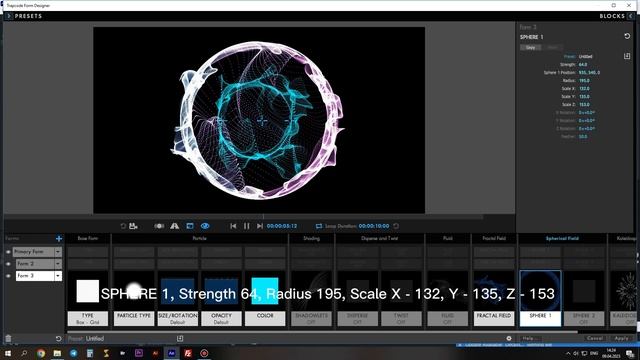Click the Radius value 195.0

(x=584, y=80)
